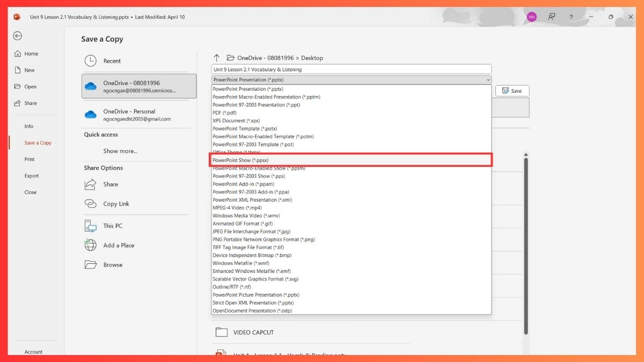644x362 pixels.
Task: Choose PowerPoint Macro-Enabled Presentation (*.pptm)
Action: tap(352, 97)
